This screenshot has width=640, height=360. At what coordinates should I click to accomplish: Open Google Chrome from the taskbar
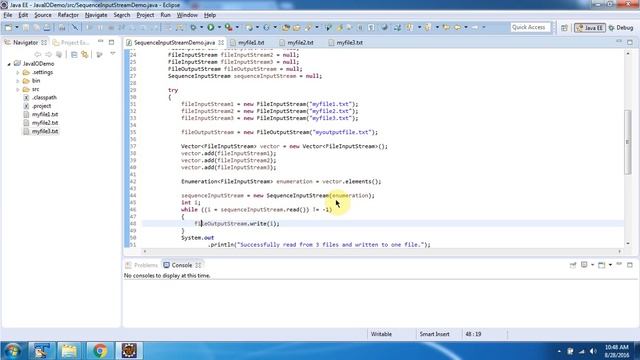(x=100, y=351)
